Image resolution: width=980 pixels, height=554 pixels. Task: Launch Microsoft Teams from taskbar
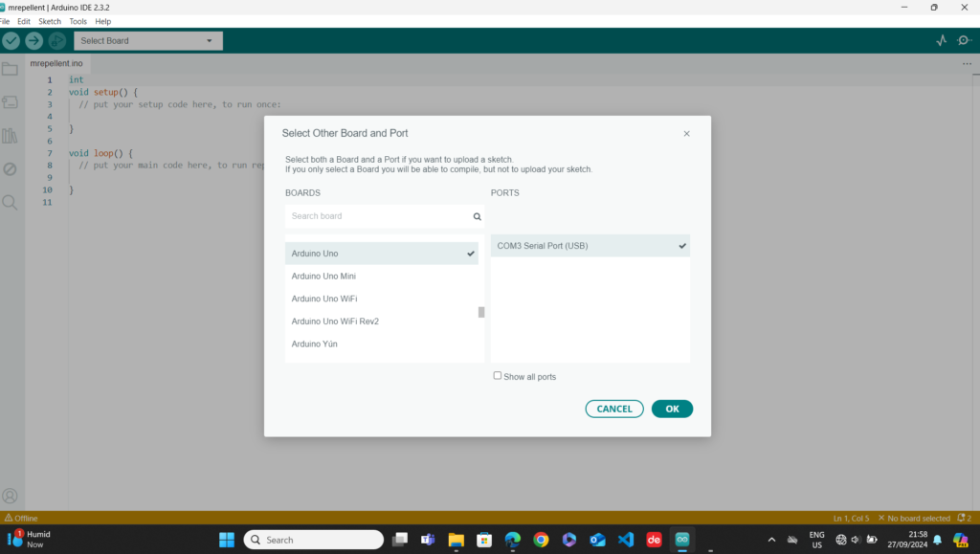coord(428,540)
